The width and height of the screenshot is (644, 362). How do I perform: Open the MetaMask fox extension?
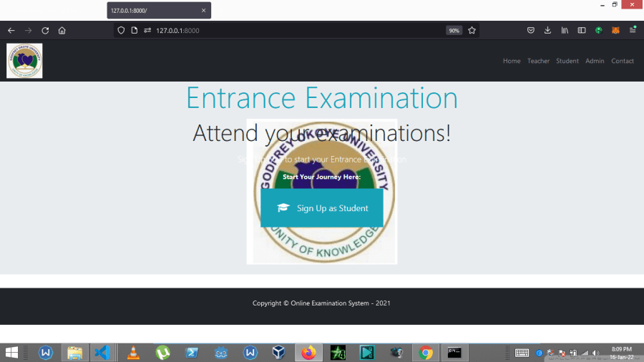tap(615, 30)
